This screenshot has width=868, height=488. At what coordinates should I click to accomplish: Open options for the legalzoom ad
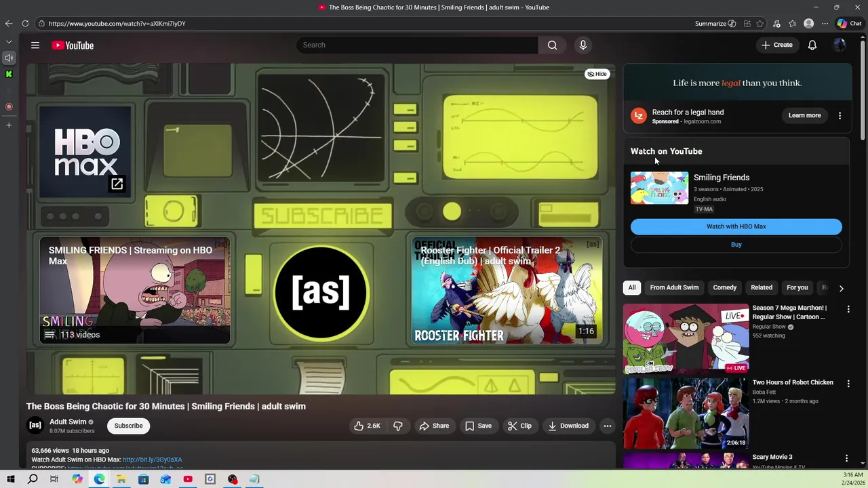(840, 115)
